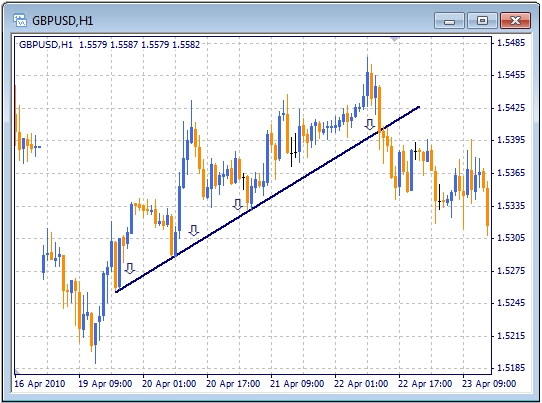This screenshot has height=403, width=542.
Task: Maximize the GBPUSD,H1 chart window
Action: point(482,21)
